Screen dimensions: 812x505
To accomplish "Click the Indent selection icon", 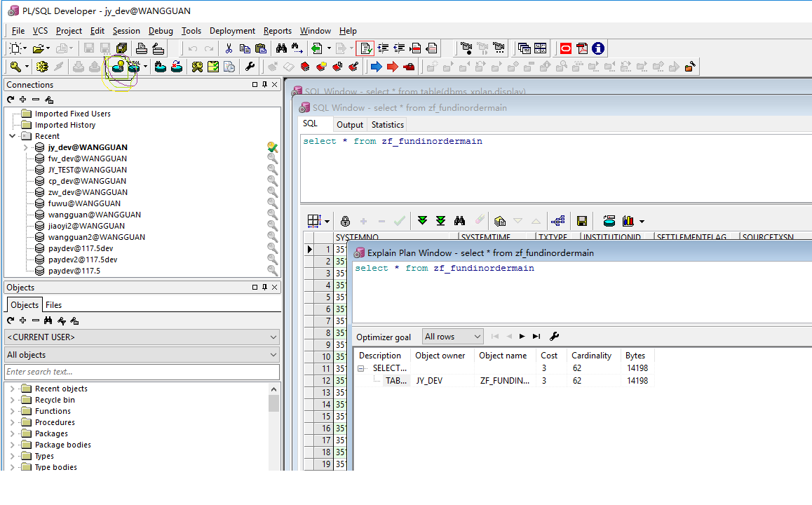I will 384,48.
